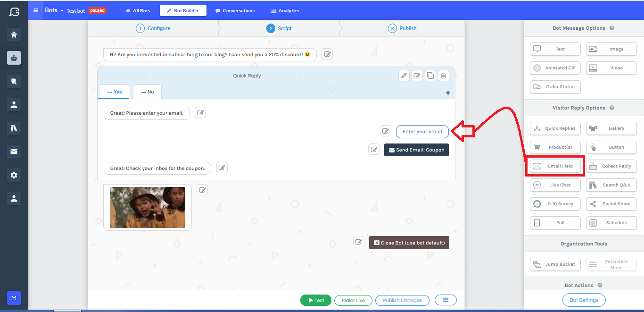Open the Conversations tab
This screenshot has height=312, width=644.
coord(235,10)
